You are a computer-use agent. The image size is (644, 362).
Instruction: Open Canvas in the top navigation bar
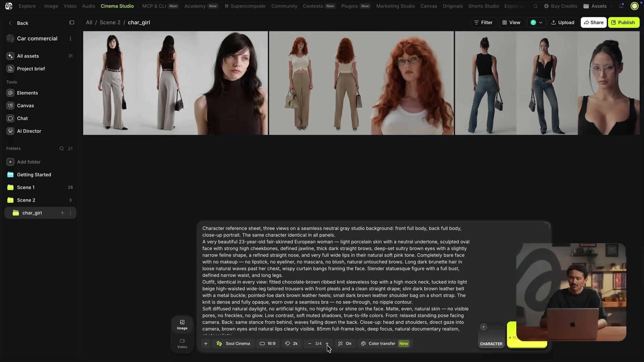click(429, 6)
